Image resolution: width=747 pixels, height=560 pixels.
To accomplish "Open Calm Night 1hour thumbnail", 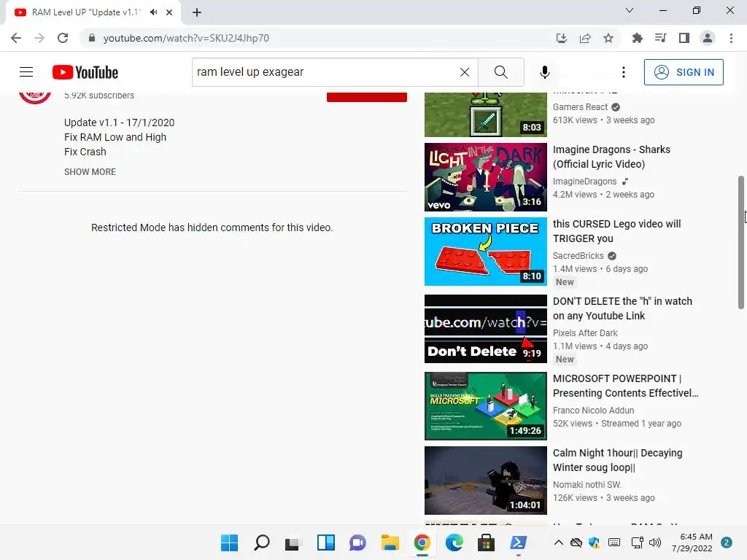I will [x=485, y=481].
